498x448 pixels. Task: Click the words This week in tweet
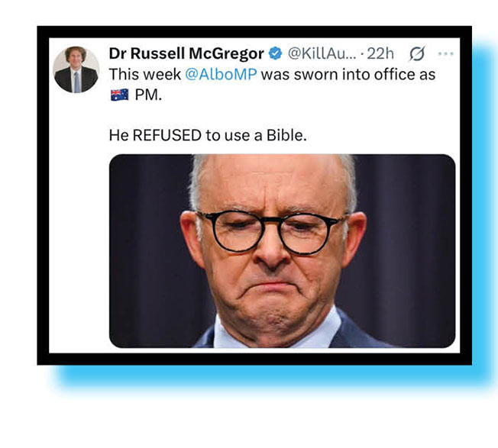(145, 75)
